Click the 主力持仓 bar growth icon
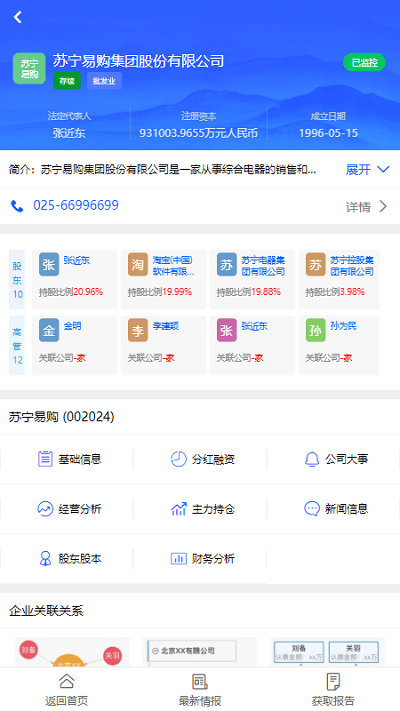400x711 pixels. pyautogui.click(x=178, y=509)
